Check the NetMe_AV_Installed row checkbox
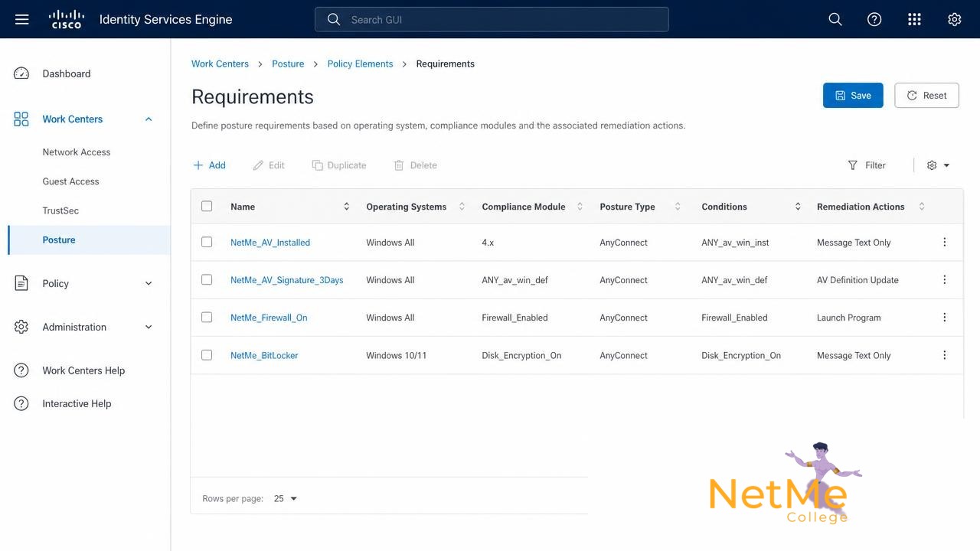Screen dimensions: 980x551 [207, 242]
